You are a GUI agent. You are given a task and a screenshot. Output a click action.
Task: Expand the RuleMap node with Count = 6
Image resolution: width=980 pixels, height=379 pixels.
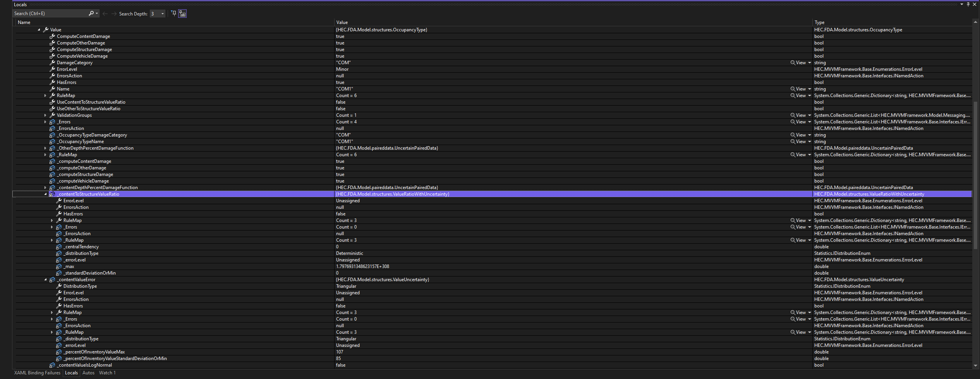click(45, 95)
